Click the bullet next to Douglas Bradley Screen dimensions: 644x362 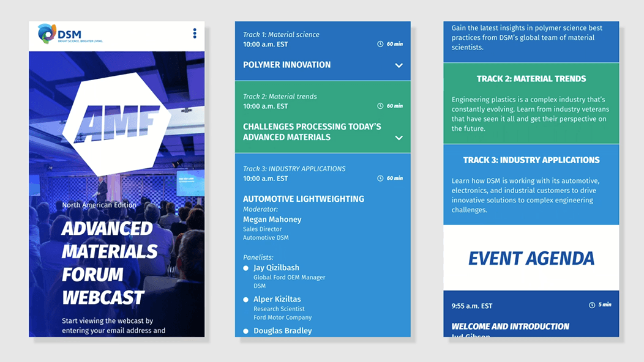point(245,331)
